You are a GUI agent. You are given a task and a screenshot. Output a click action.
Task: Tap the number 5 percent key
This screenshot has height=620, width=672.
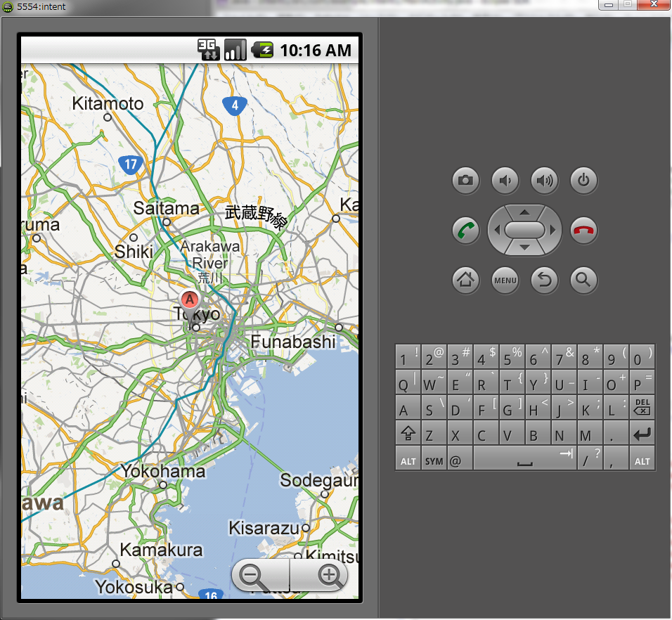(x=512, y=356)
